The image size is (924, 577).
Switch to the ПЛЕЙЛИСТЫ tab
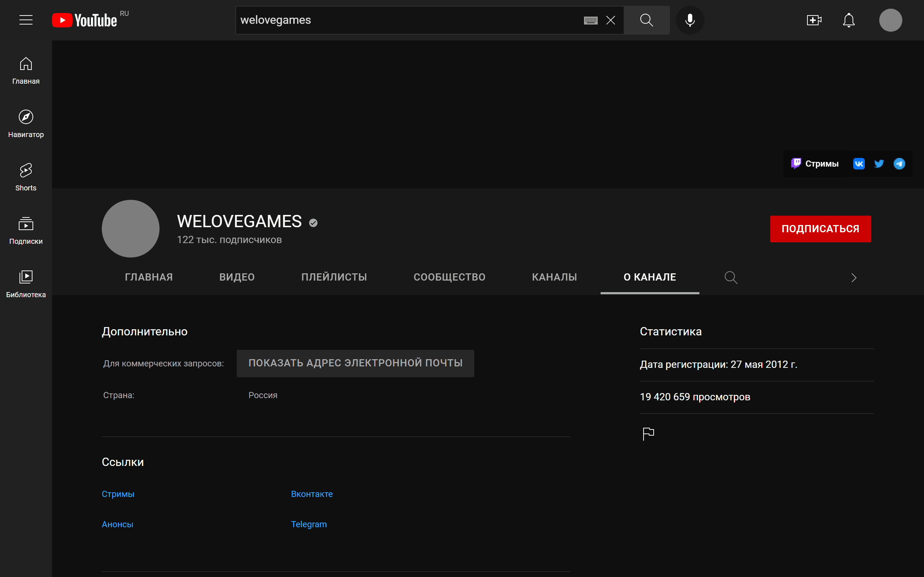point(333,277)
